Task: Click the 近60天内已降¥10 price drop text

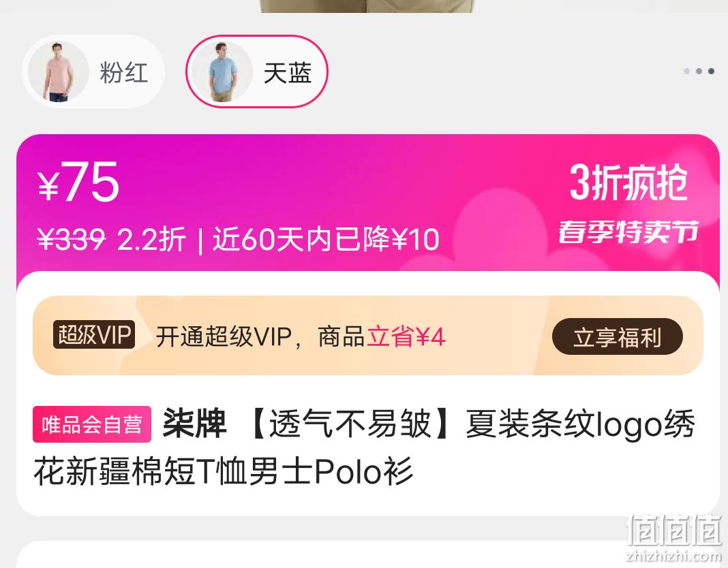Action: pyautogui.click(x=325, y=240)
